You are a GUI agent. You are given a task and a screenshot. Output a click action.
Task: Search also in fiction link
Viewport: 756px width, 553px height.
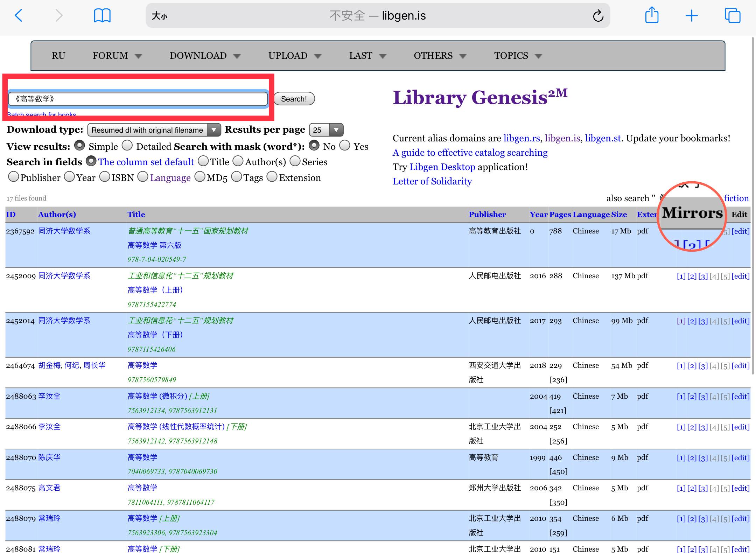pos(736,198)
